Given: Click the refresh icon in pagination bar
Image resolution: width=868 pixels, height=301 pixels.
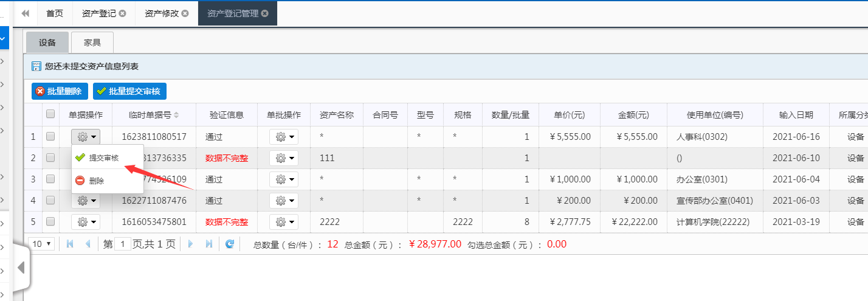Looking at the screenshot, I should tap(230, 244).
